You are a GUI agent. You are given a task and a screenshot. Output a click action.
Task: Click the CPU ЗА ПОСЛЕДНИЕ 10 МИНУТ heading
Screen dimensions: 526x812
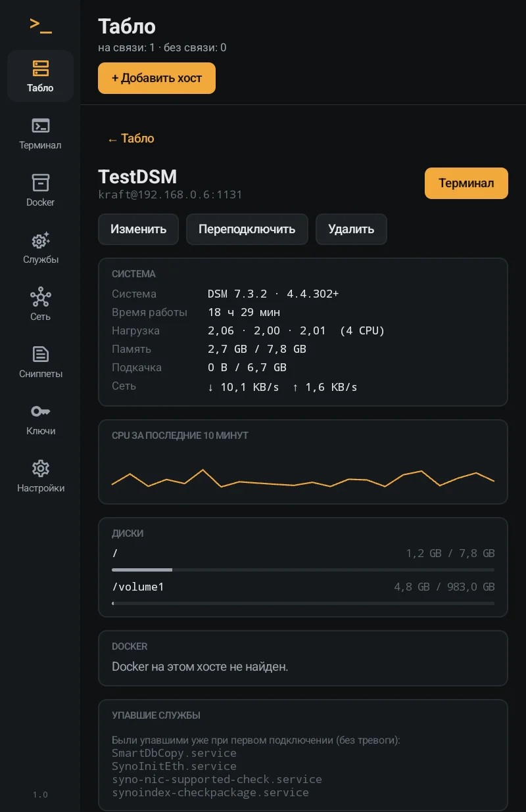pos(180,436)
